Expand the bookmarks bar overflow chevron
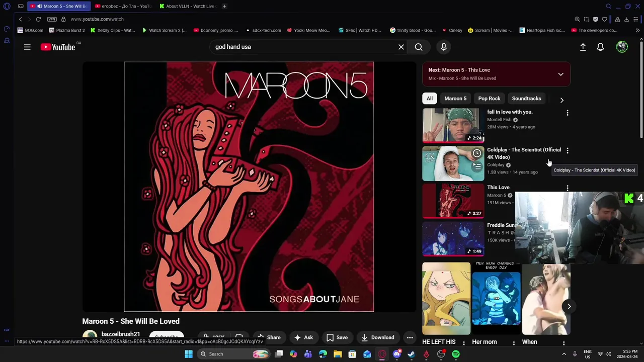 coord(637,30)
